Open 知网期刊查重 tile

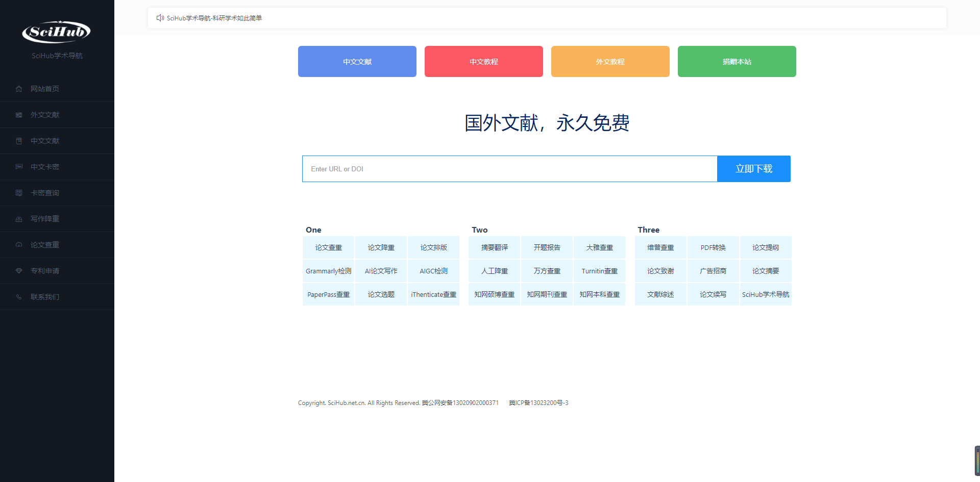click(x=547, y=294)
